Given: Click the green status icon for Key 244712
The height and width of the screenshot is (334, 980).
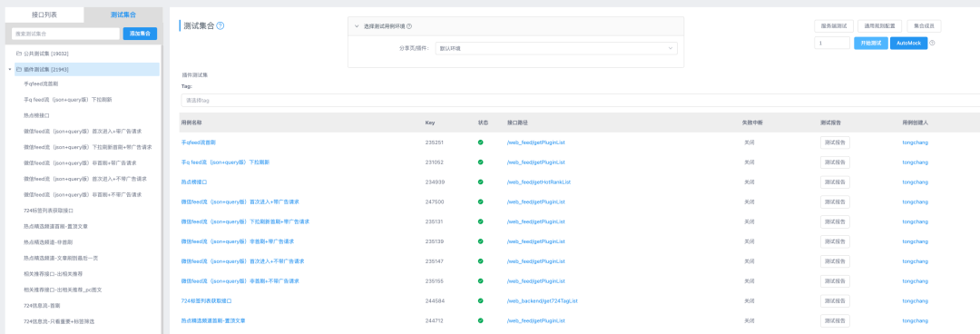Looking at the screenshot, I should pos(480,320).
